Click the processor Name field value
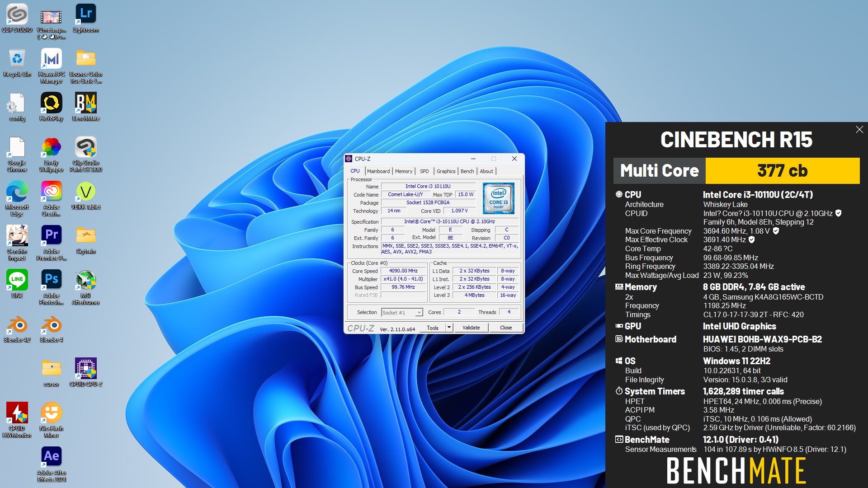 click(428, 186)
